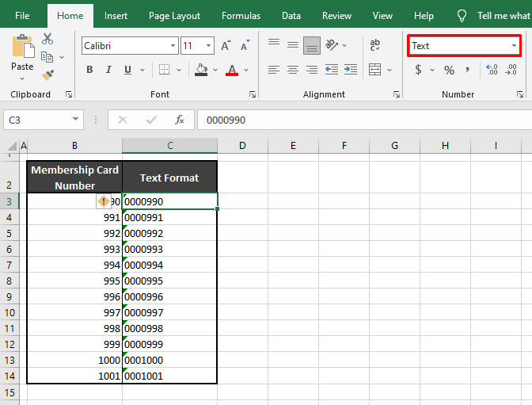Open the Formulas tab
532x405 pixels.
point(241,16)
